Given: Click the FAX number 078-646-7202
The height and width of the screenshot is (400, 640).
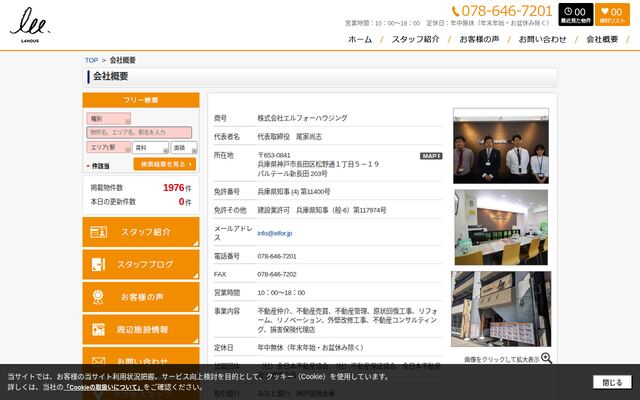Looking at the screenshot, I should pyautogui.click(x=277, y=274).
